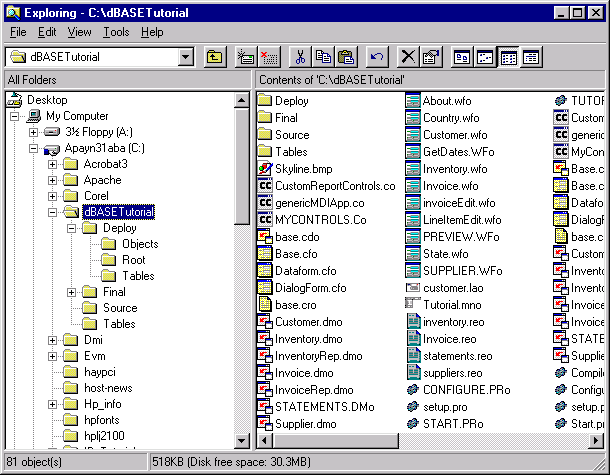
Task: Select the base.cro file icon
Action: [265, 305]
